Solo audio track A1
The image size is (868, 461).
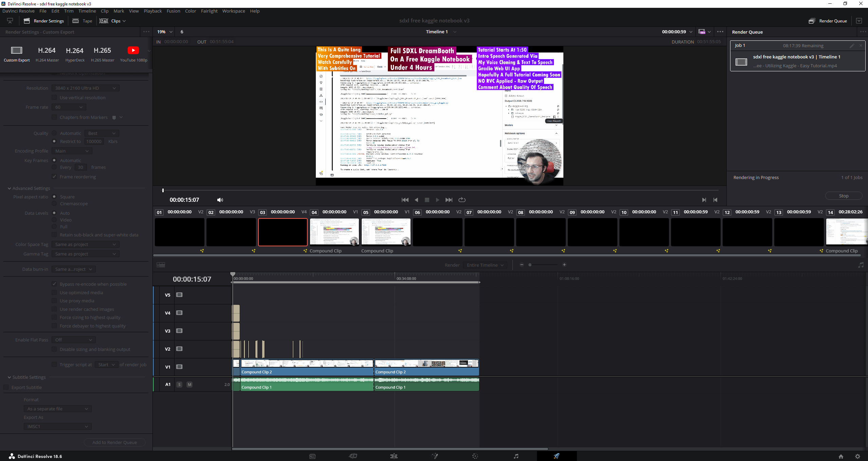(x=179, y=385)
